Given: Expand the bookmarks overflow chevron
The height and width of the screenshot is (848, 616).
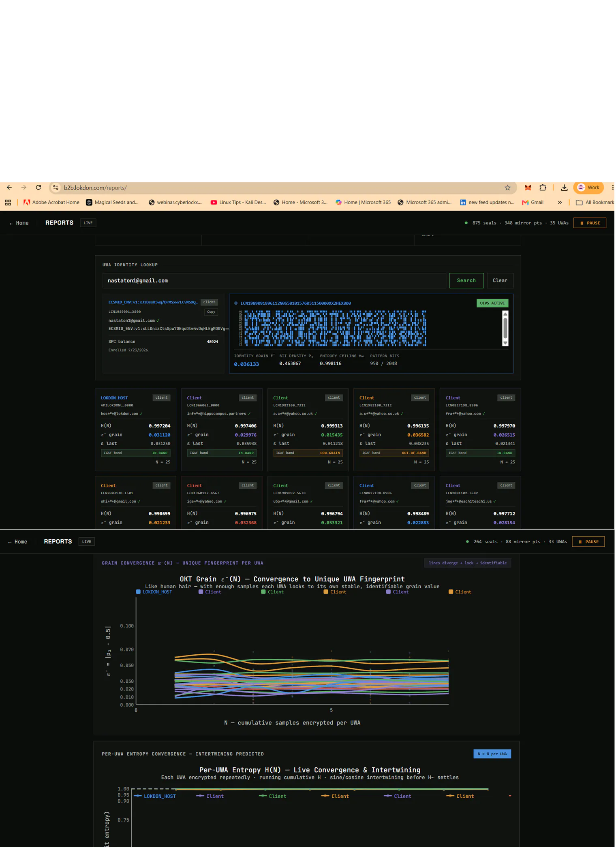Looking at the screenshot, I should pos(560,203).
